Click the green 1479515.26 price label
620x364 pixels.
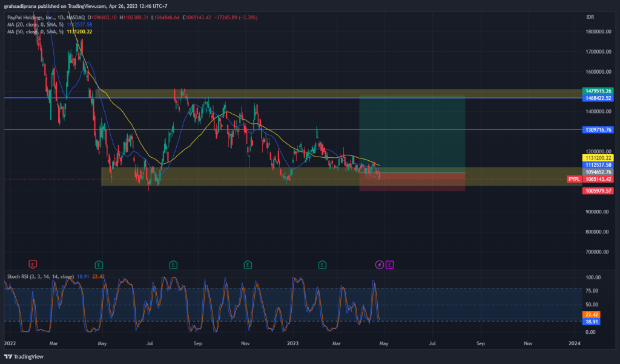point(598,91)
